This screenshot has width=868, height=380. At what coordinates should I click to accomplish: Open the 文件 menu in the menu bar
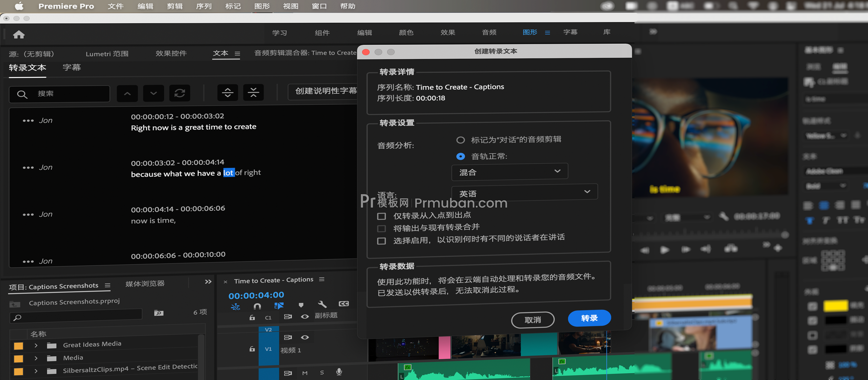point(116,6)
